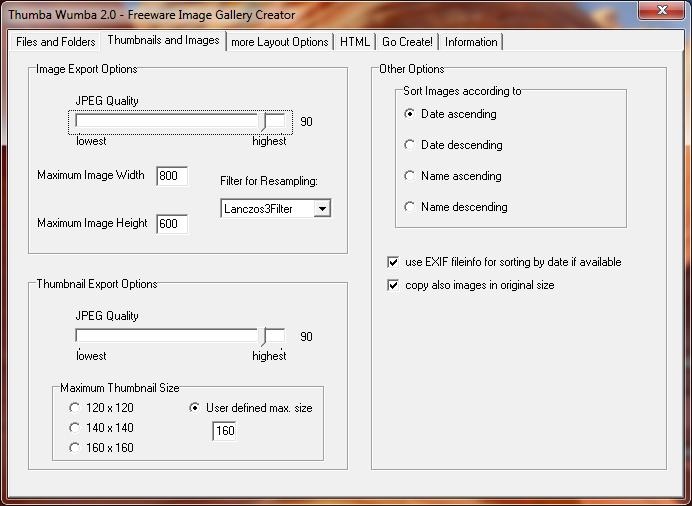
Task: Click the Maximum Image Width field
Action: (x=171, y=176)
